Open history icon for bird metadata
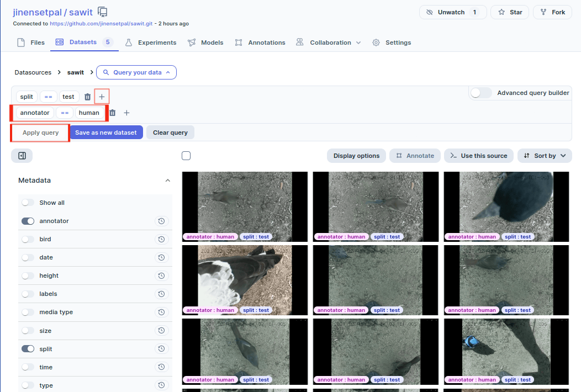This screenshot has width=581, height=392. (161, 239)
